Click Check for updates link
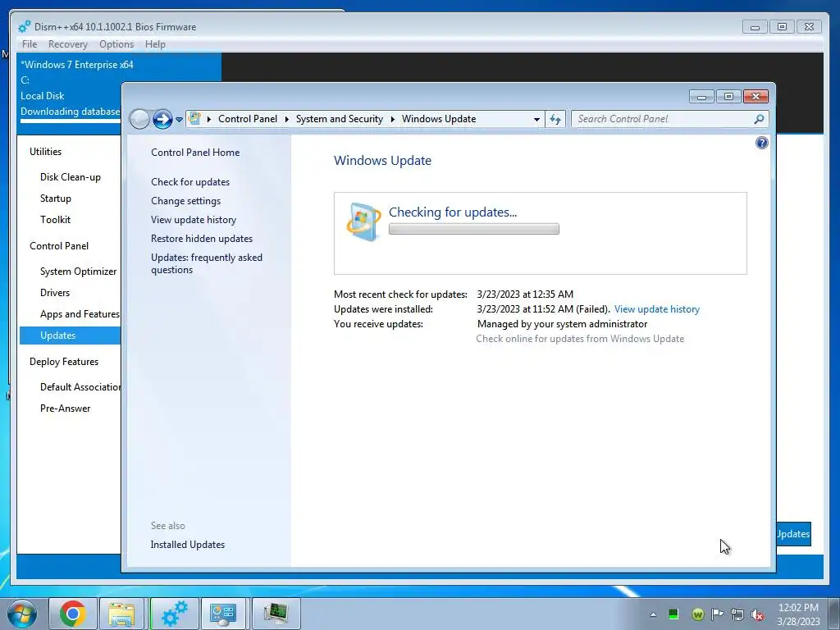The image size is (840, 630). pyautogui.click(x=190, y=181)
